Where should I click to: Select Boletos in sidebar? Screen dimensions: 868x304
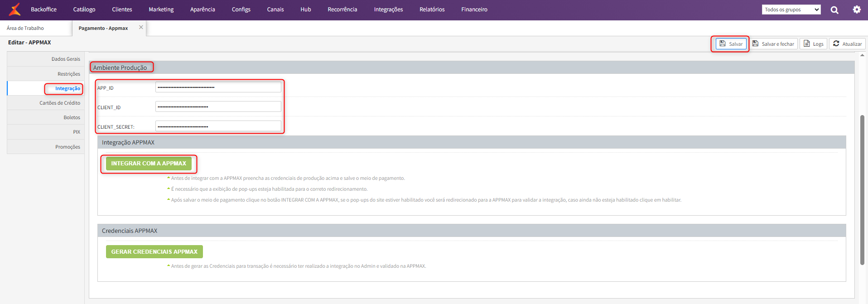click(46, 117)
